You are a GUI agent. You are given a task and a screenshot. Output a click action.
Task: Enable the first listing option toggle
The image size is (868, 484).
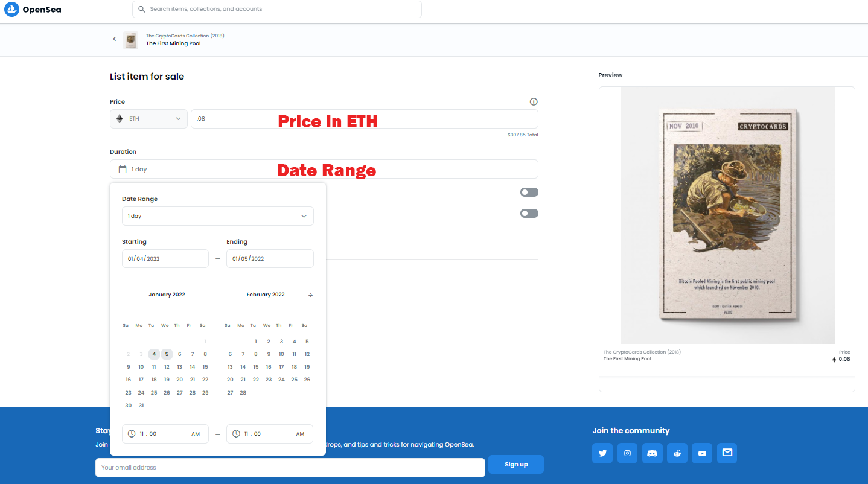coord(529,192)
